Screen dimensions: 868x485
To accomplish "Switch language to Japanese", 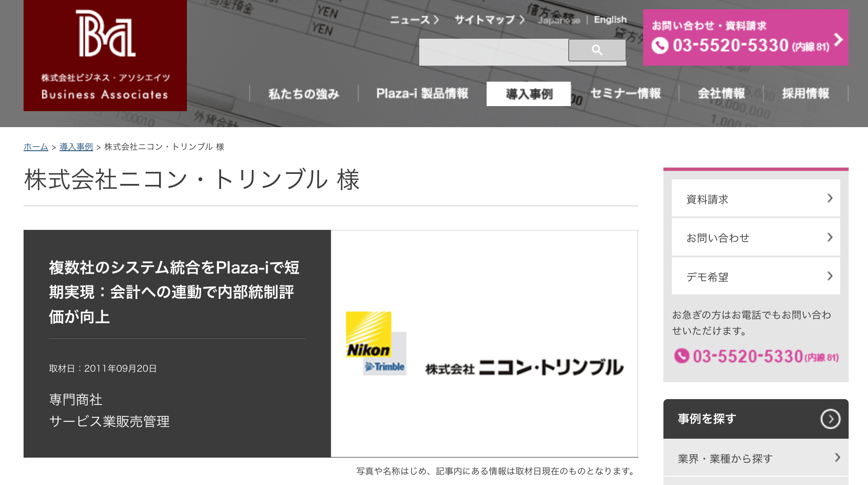I will [559, 20].
